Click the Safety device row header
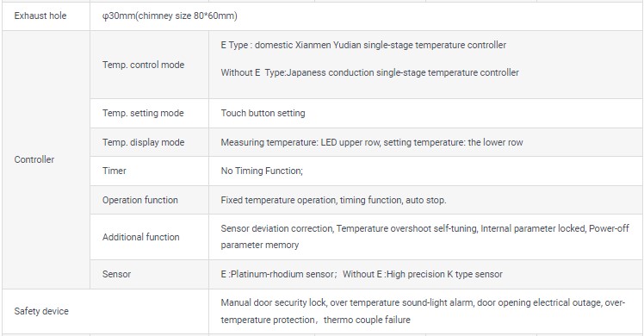644x336 pixels. (41, 311)
